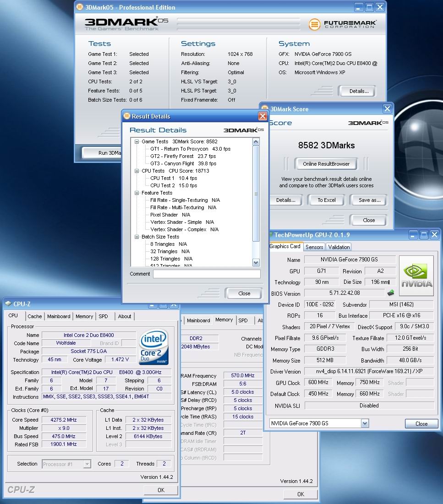Click the Save as button
Screen dimensions: 443x504
(369, 200)
